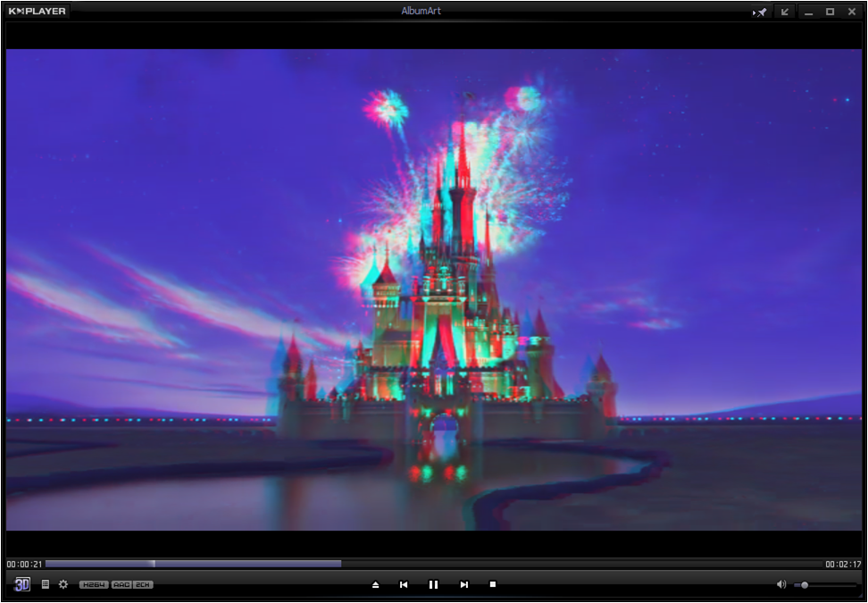This screenshot has height=603, width=868.
Task: Pause the video playback
Action: [433, 585]
